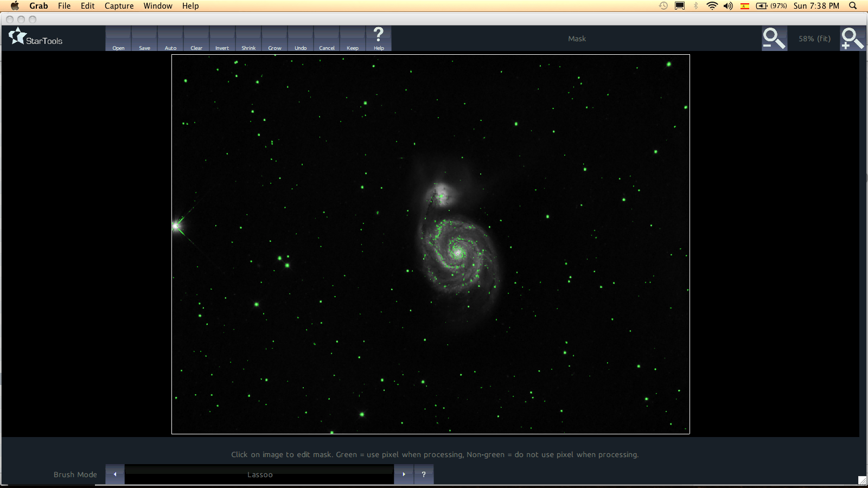Open the Time Machine menu bar icon

coord(663,6)
